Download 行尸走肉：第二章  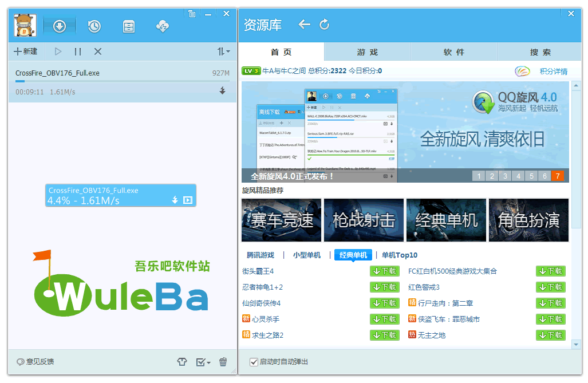551,303
